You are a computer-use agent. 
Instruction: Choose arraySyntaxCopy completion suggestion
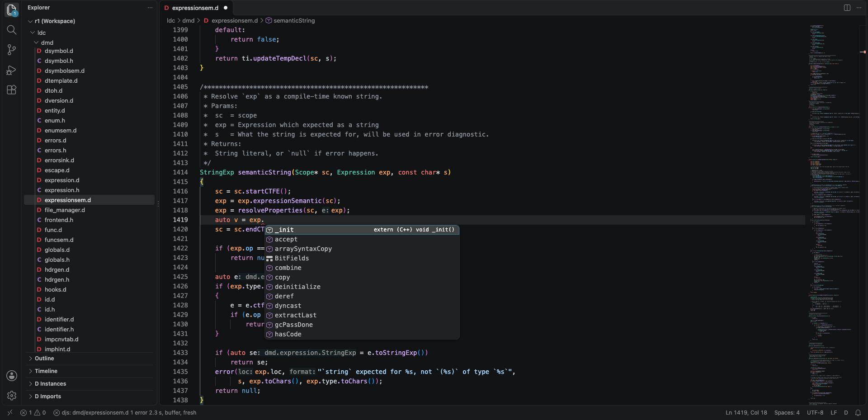coord(362,249)
